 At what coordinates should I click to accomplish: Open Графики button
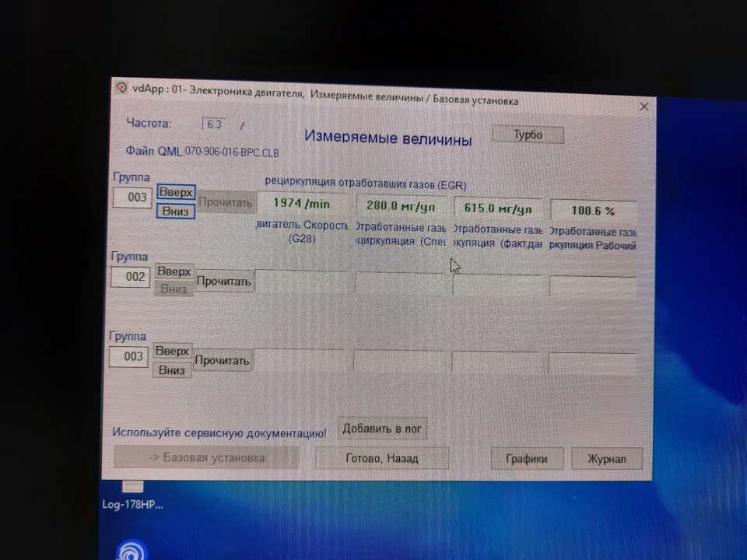527,459
